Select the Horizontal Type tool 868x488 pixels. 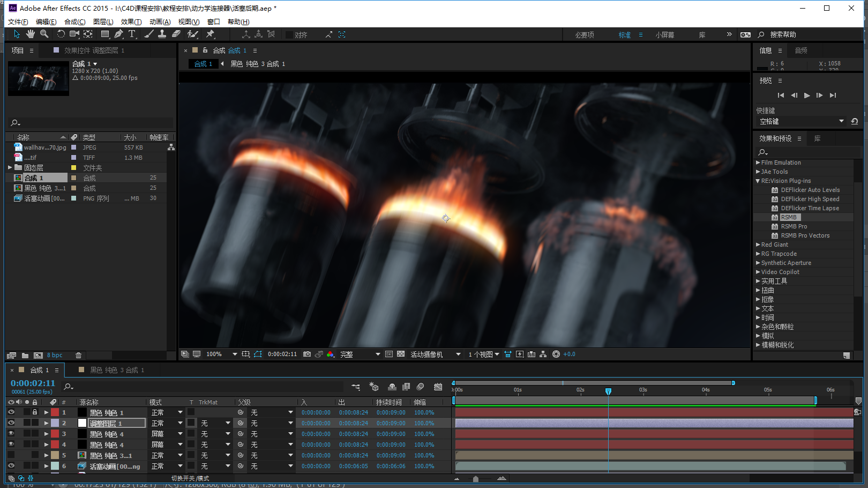[132, 34]
